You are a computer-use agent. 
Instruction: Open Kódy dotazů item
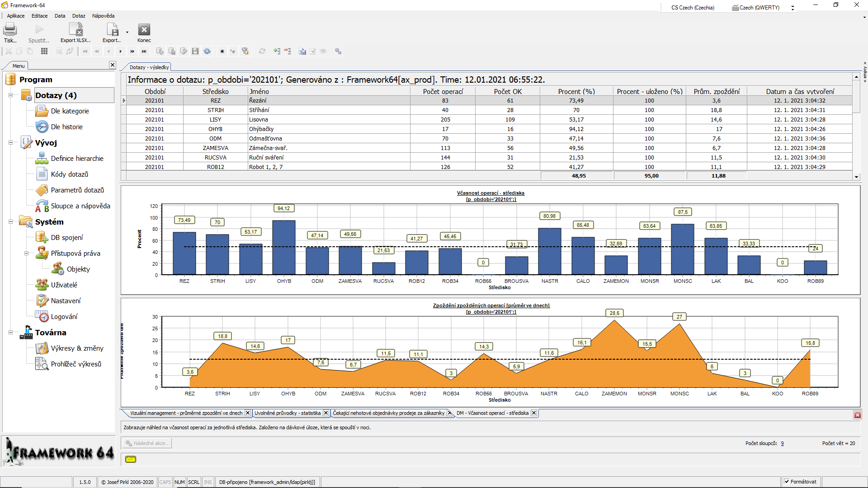tap(69, 174)
